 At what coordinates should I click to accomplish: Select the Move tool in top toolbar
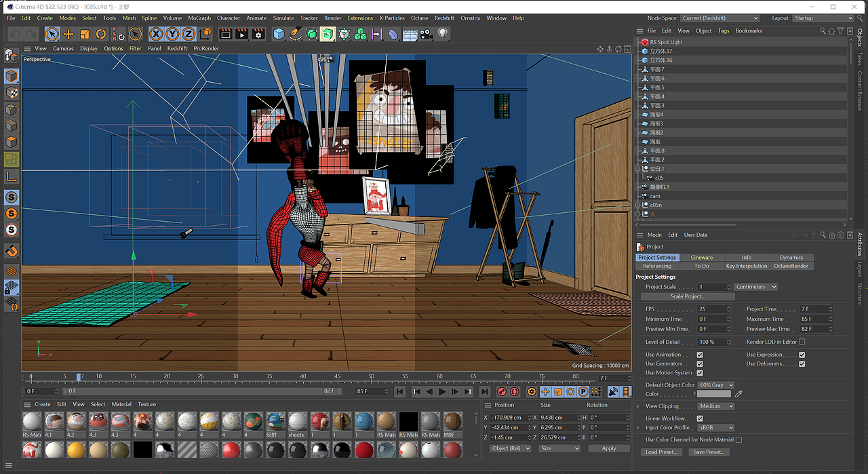tap(68, 34)
